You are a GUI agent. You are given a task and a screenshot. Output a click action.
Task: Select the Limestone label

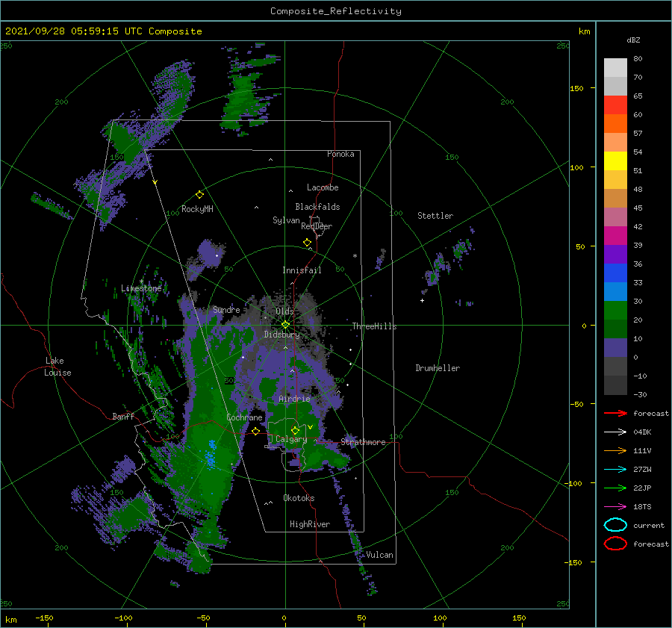(x=141, y=288)
